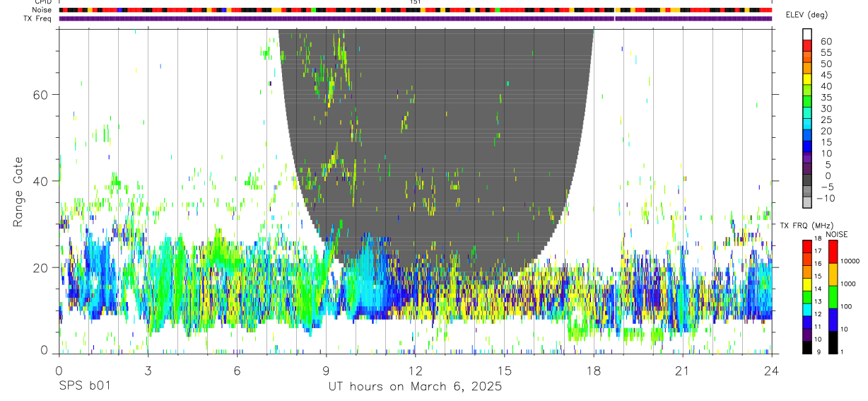Click the white top swatch of ELEV colorbar
This screenshot has width=868, height=401.
tap(807, 34)
